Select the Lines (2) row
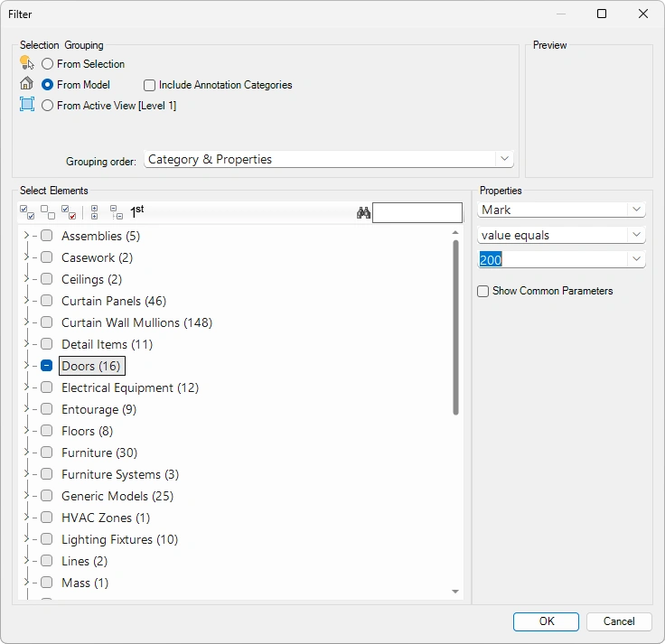665x644 pixels. pyautogui.click(x=84, y=561)
